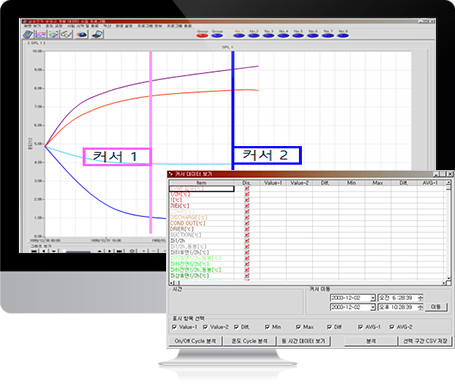The width and height of the screenshot is (455, 385).
Task: Open the first 2003-12-02 date dropdown
Action: click(373, 298)
